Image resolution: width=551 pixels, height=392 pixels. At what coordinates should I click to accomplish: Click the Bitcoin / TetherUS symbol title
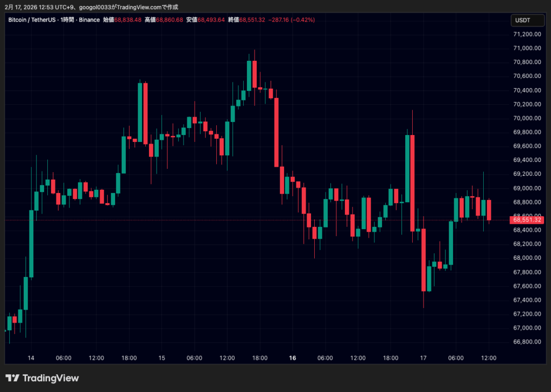32,20
